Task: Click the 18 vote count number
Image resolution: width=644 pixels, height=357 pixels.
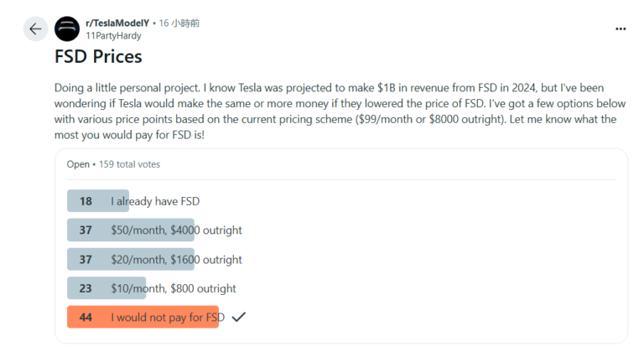Action: click(x=86, y=201)
